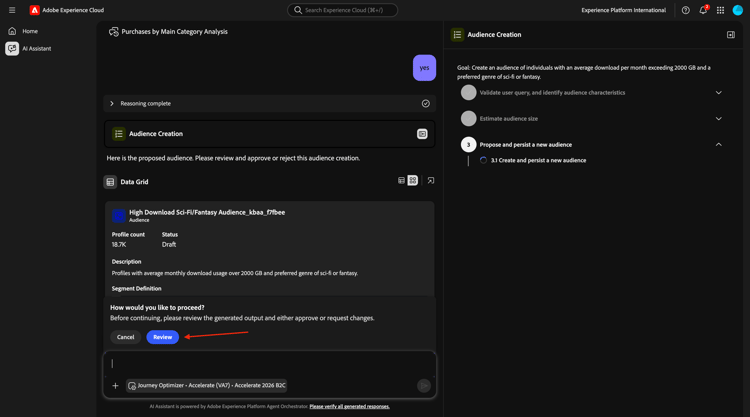Open the Please verify all generated responses link
This screenshot has height=417, width=750.
click(x=350, y=406)
